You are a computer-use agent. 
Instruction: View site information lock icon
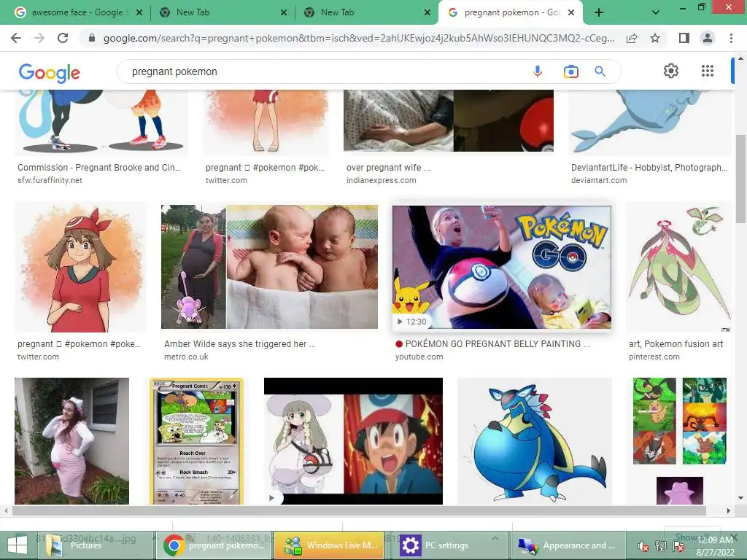click(92, 38)
